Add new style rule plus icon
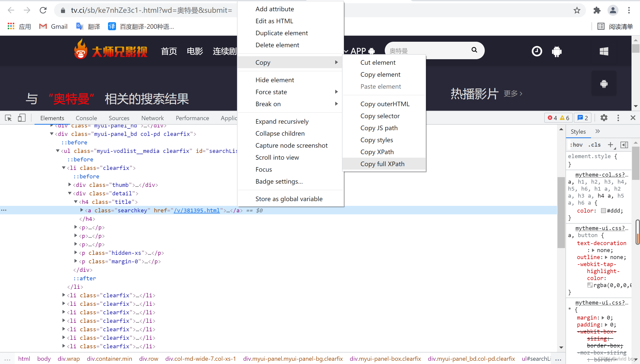Image resolution: width=640 pixels, height=364 pixels. coord(610,145)
